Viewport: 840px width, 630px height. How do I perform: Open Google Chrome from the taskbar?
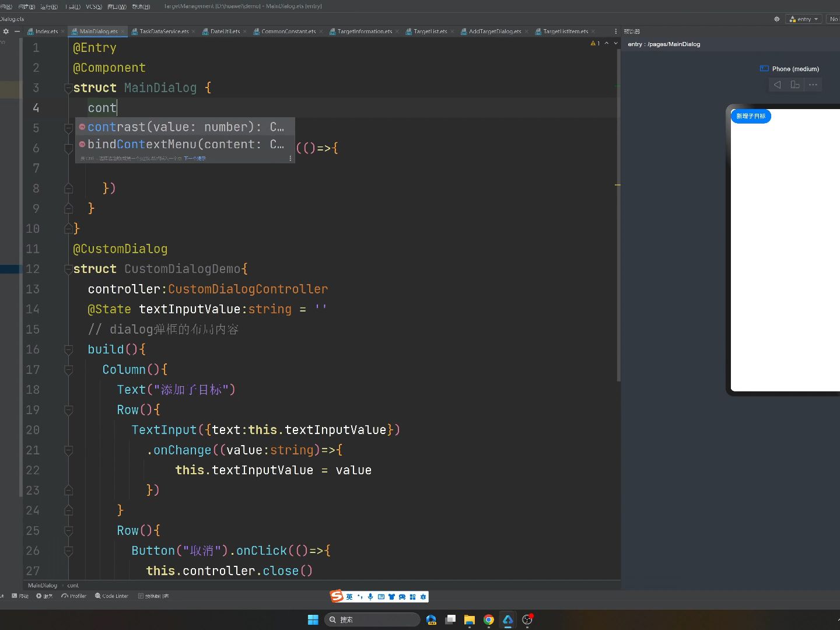[x=489, y=619]
